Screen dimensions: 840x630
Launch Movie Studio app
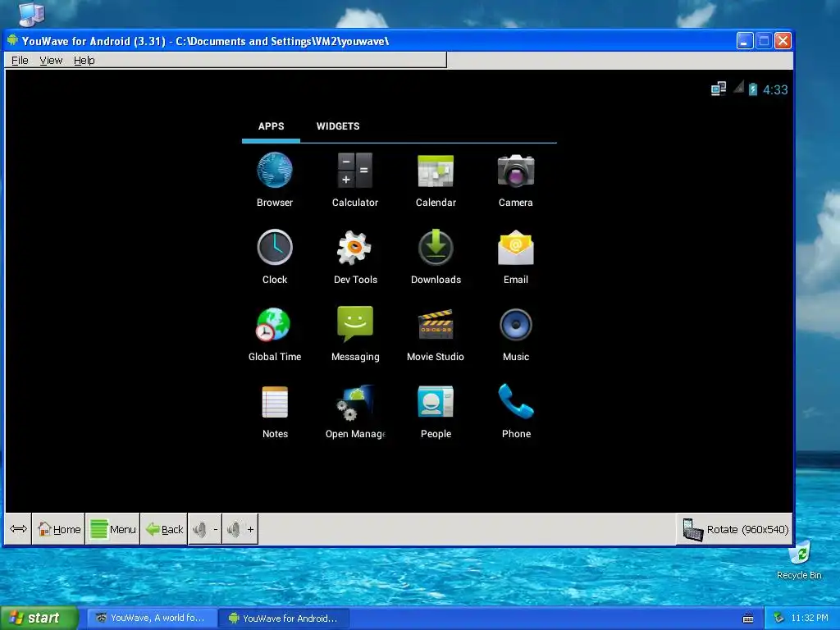[436, 334]
